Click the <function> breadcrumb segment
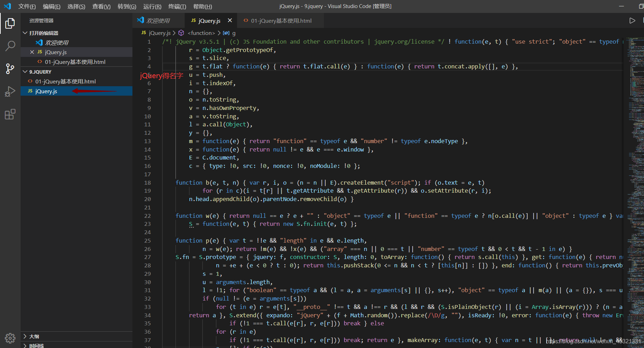 [201, 33]
